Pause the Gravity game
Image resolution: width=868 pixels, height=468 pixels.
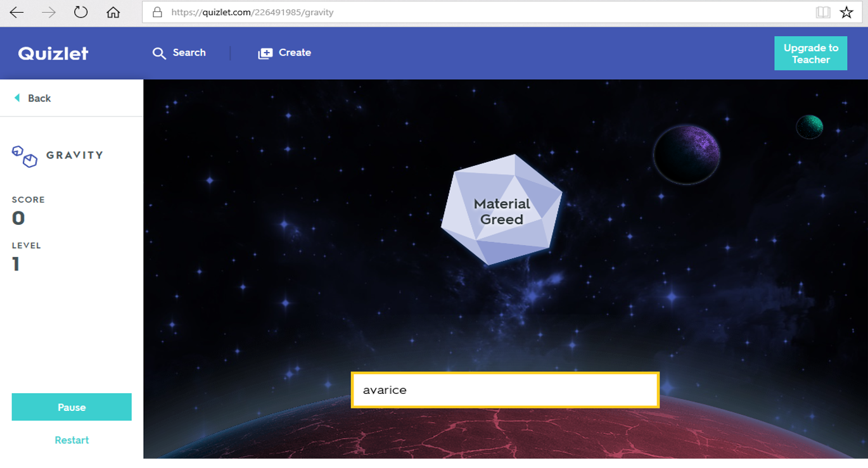[x=71, y=407]
